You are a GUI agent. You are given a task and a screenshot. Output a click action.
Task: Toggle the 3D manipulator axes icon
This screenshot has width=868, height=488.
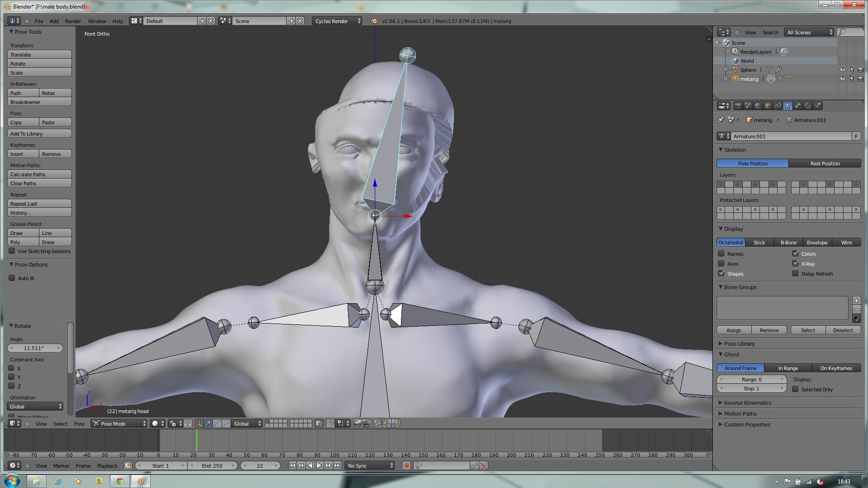199,423
